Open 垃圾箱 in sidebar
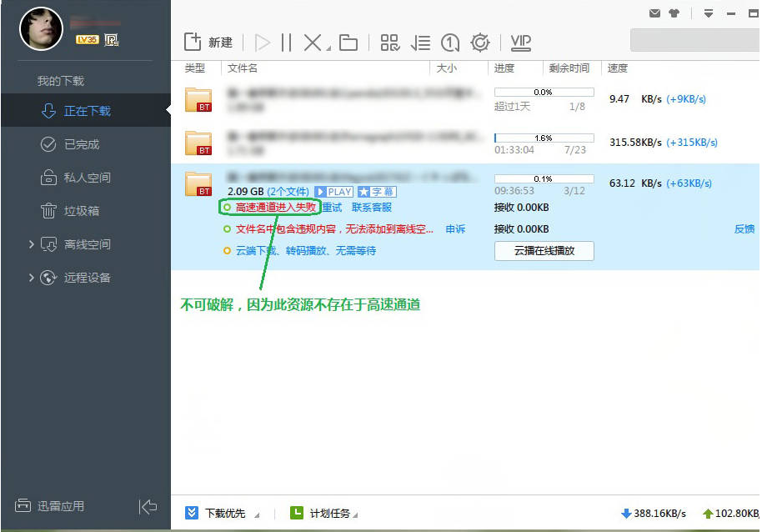The image size is (762, 532). point(86,211)
